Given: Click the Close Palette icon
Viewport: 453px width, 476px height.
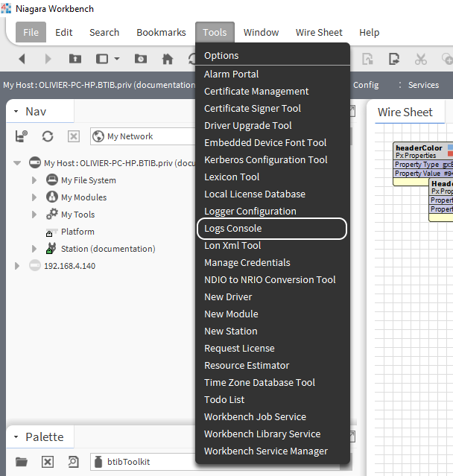Looking at the screenshot, I should point(48,462).
